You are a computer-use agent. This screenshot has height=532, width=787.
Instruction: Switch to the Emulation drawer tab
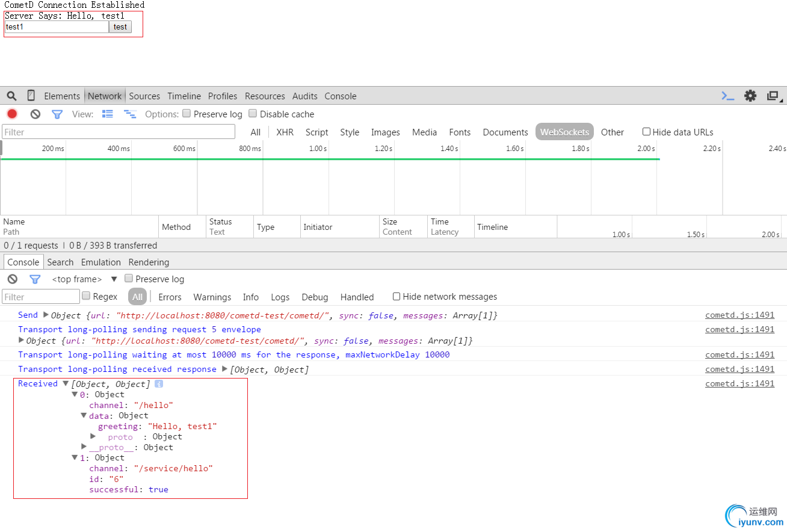pos(101,262)
